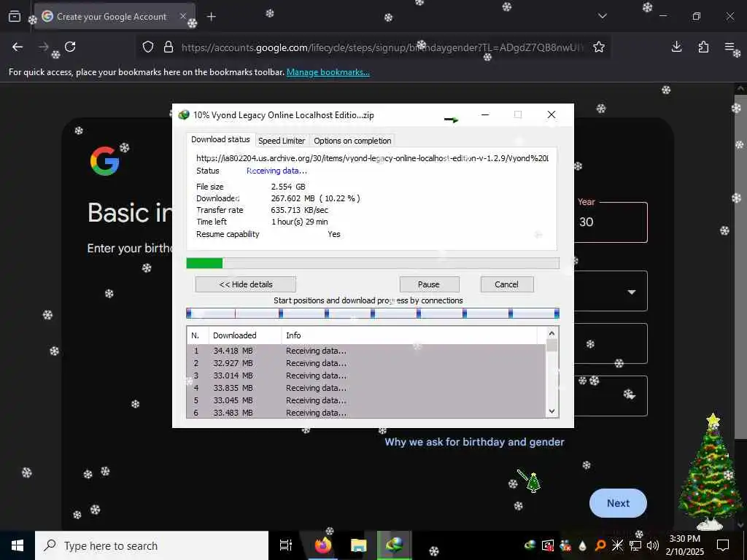Open the Windows notification center icon
The width and height of the screenshot is (747, 560).
[723, 545]
